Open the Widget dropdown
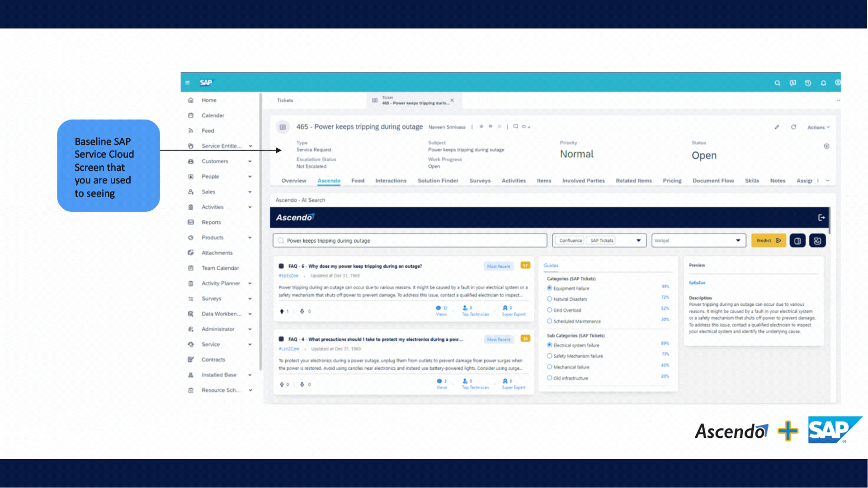The height and width of the screenshot is (488, 868). click(698, 241)
